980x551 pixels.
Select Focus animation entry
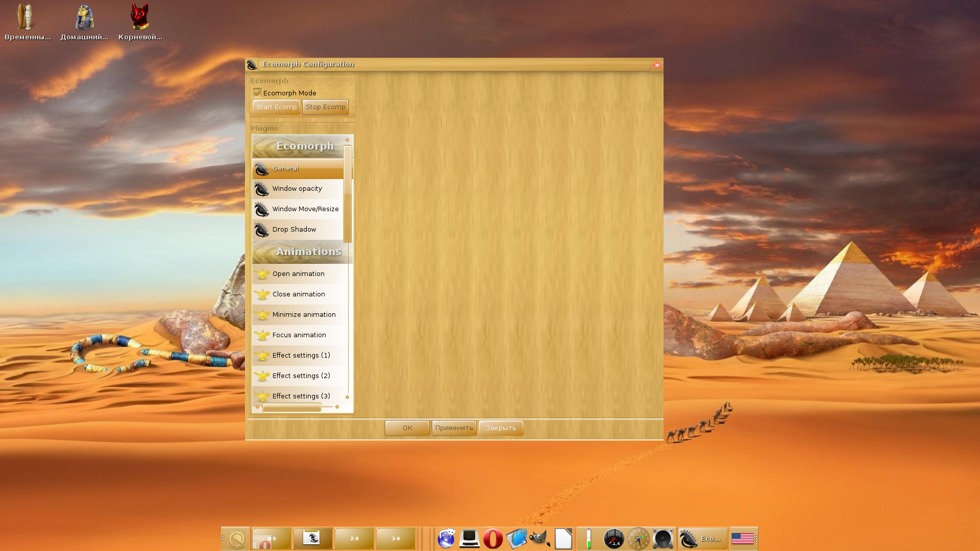[x=300, y=335]
